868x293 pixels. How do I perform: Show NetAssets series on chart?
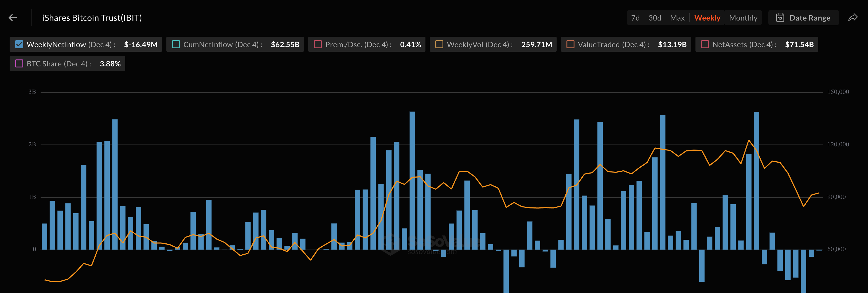705,45
